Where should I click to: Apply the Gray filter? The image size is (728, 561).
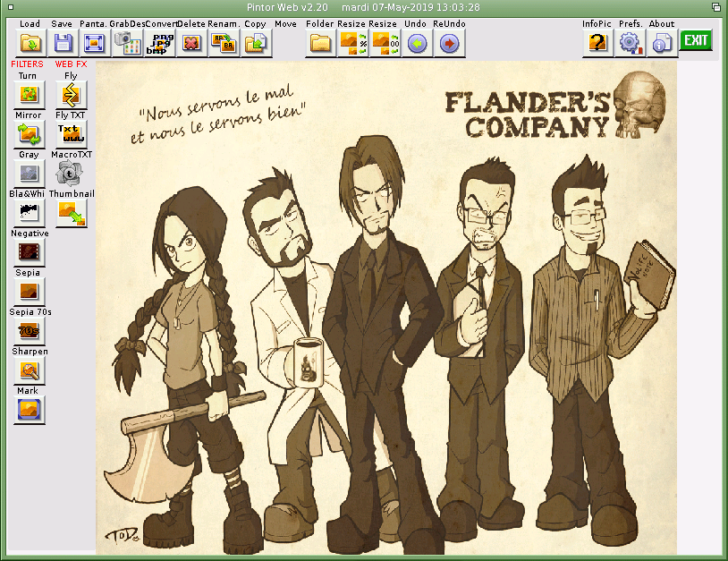tap(29, 174)
